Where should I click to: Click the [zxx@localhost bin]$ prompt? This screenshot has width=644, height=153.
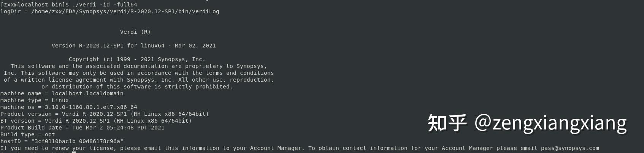(34, 5)
